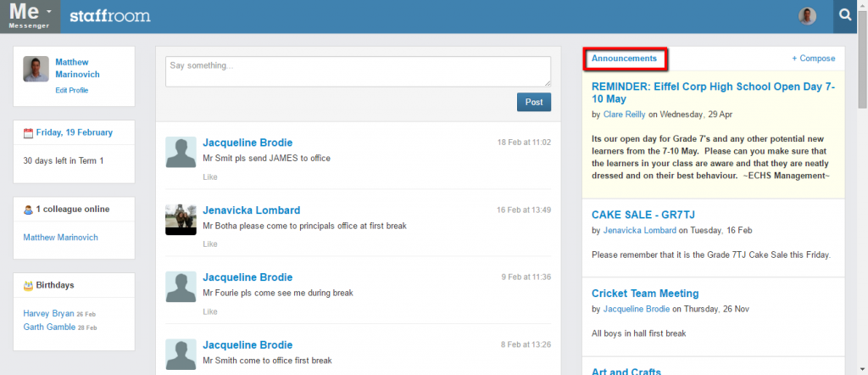Click the page scrollbar down arrow
Image resolution: width=868 pixels, height=375 pixels.
click(862, 369)
